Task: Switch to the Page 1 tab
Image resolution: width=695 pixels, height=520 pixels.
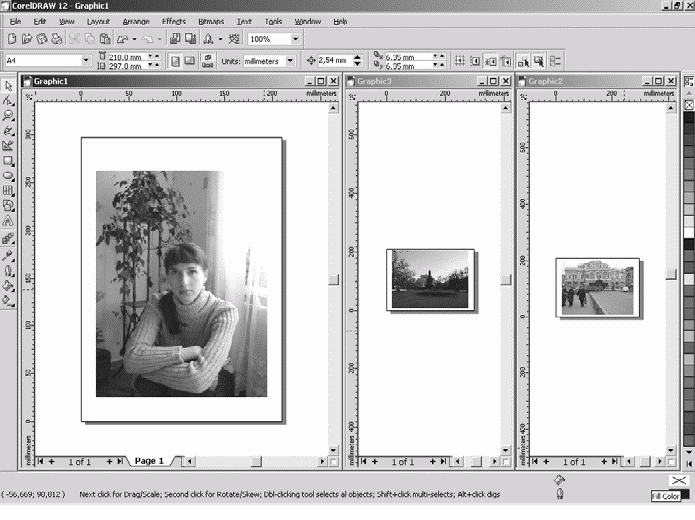Action: point(148,461)
